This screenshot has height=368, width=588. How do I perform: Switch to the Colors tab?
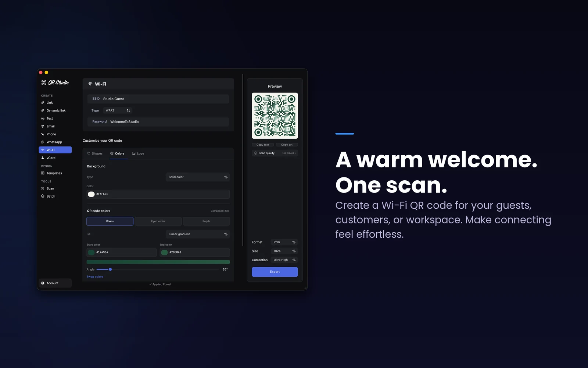click(118, 153)
